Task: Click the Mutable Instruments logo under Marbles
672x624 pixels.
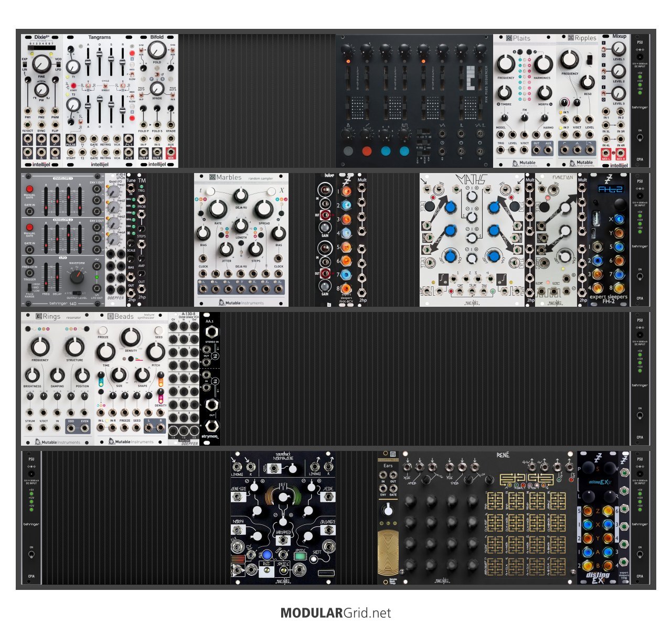Action: (x=241, y=303)
